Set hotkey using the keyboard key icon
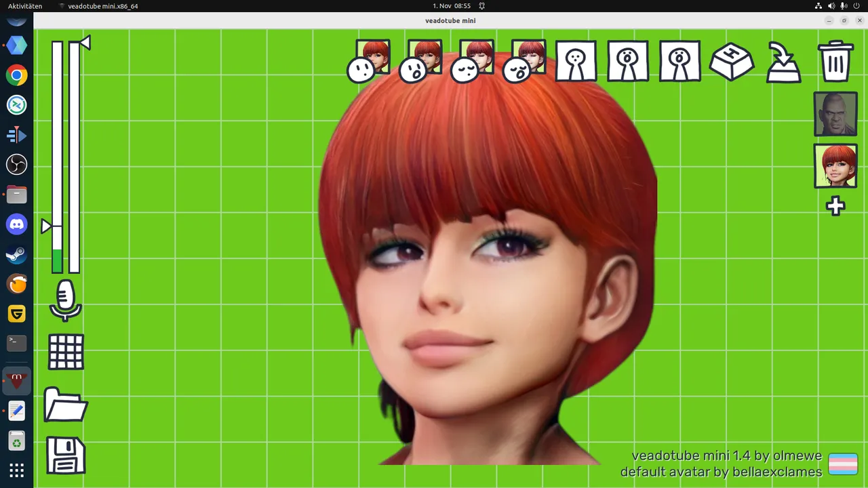The width and height of the screenshot is (868, 488). click(x=732, y=62)
